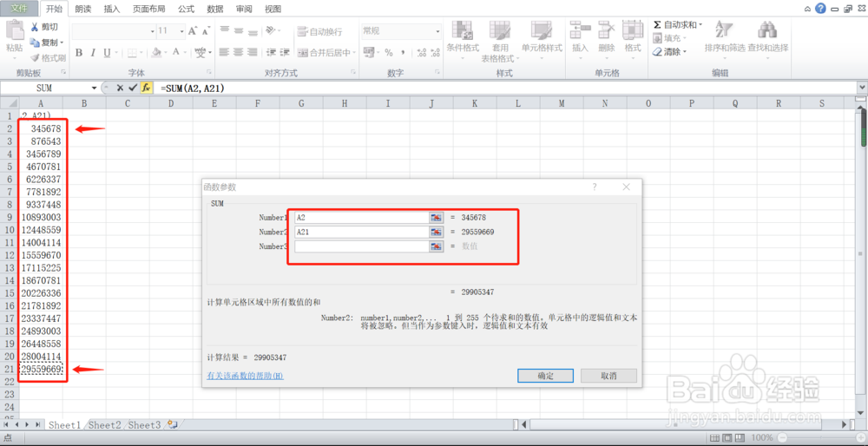Click the 格式 format cells icon
The height and width of the screenshot is (446, 868).
coord(632,30)
